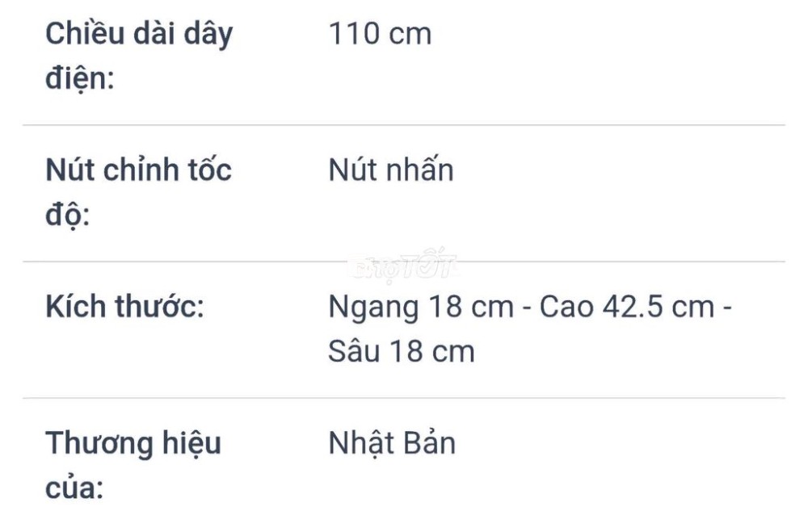808x532 pixels.
Task: Click the "Thương hiệu" heading text
Action: [133, 443]
